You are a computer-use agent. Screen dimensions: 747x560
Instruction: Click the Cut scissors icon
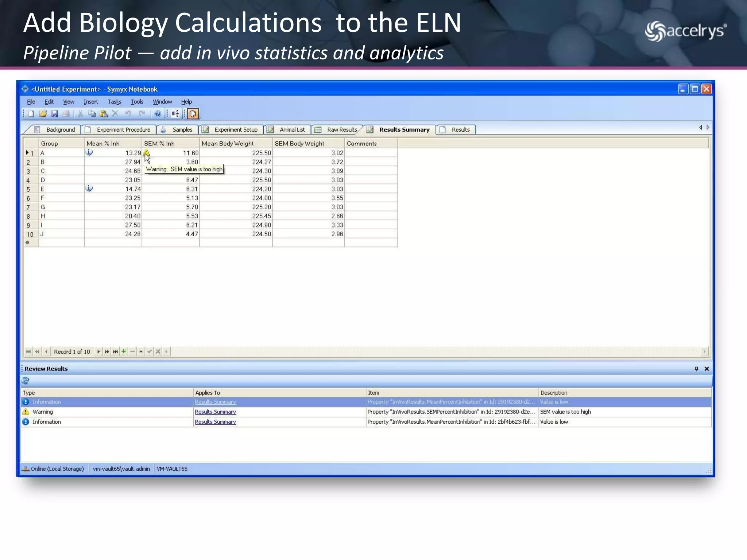(80, 114)
